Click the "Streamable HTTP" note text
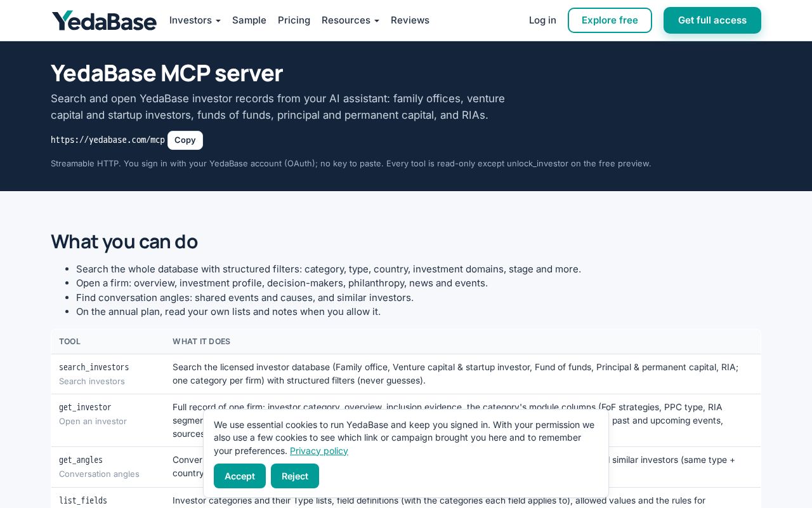Viewport: 812px width, 508px height. 351,163
